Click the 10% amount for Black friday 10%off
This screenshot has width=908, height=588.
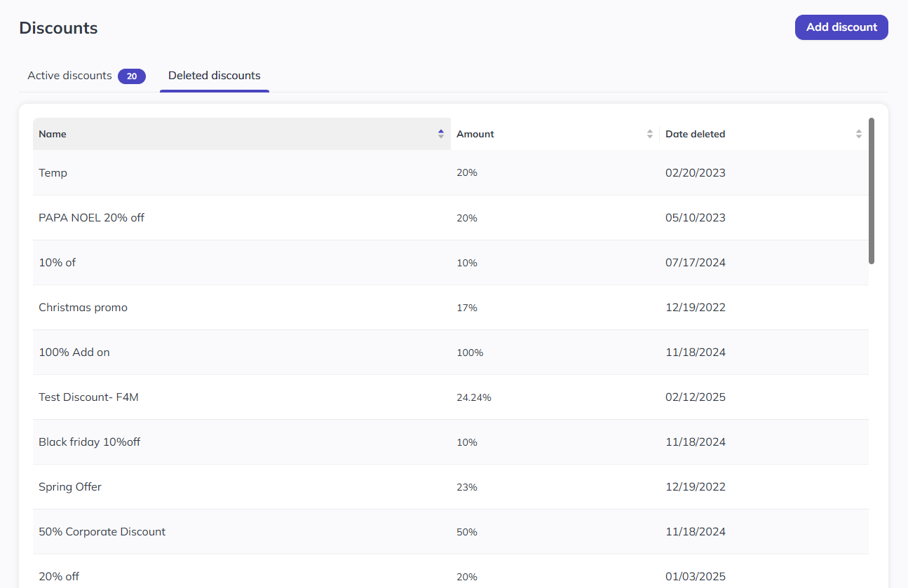tap(467, 442)
